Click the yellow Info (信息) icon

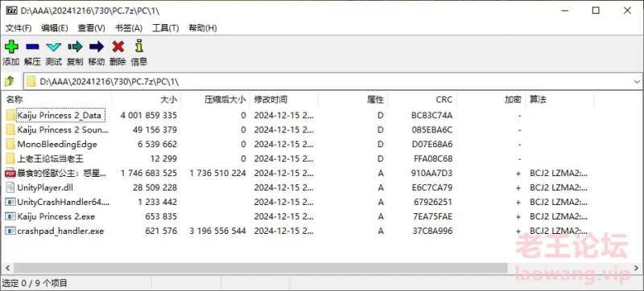point(139,47)
